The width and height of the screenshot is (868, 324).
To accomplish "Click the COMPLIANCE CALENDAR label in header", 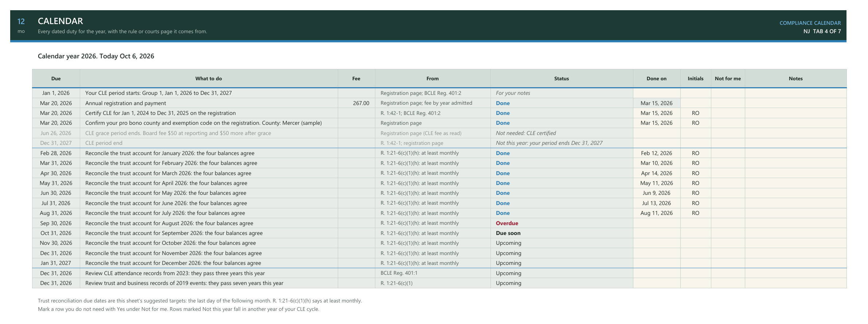I will (x=810, y=23).
